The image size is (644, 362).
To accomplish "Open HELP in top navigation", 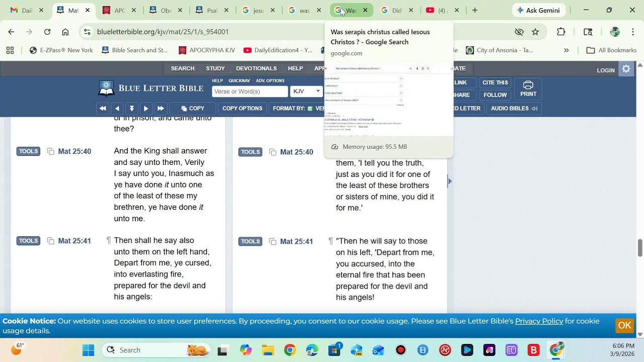I will pyautogui.click(x=295, y=68).
